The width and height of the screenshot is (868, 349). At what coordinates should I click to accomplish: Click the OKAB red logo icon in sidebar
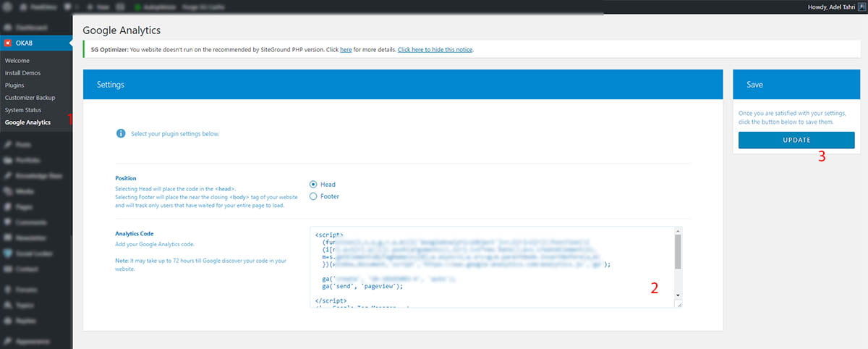point(8,44)
